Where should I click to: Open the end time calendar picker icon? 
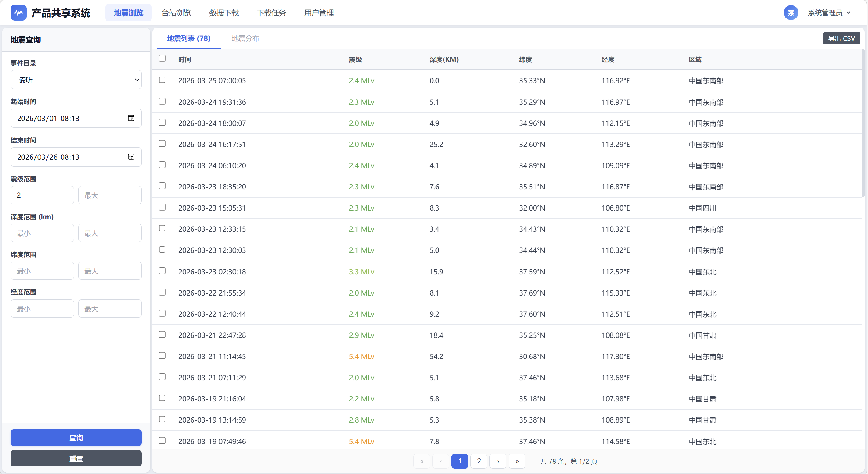(131, 157)
